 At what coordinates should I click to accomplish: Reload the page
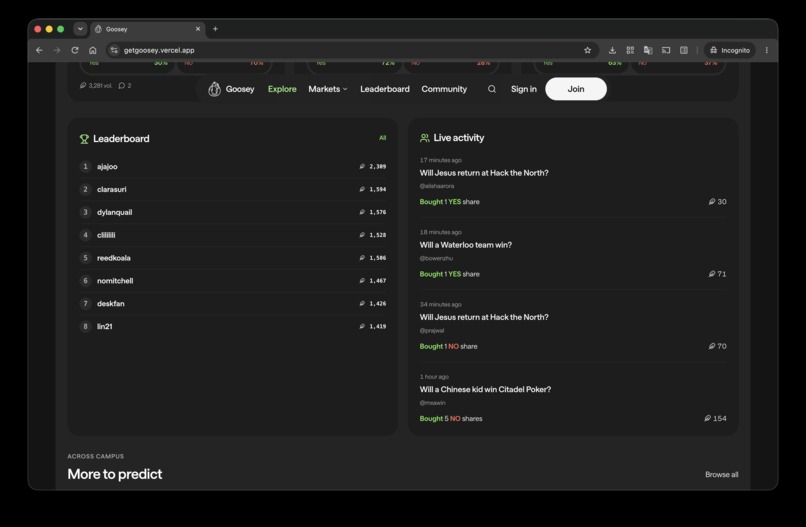click(x=75, y=50)
